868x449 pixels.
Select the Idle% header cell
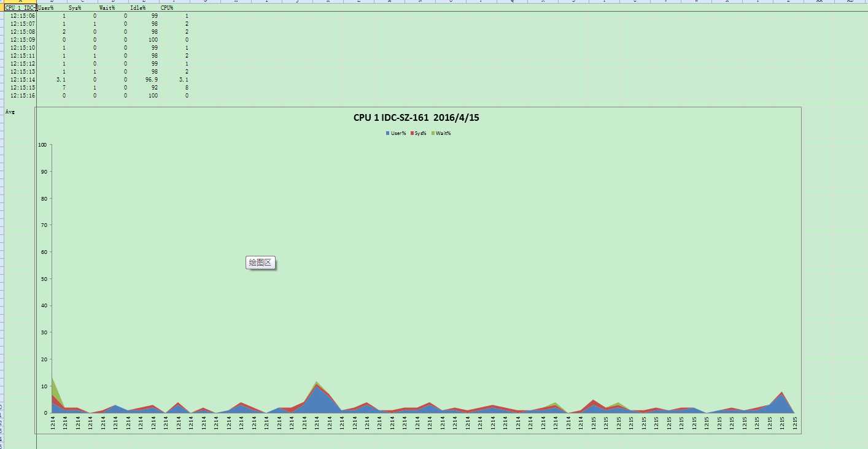pos(144,8)
